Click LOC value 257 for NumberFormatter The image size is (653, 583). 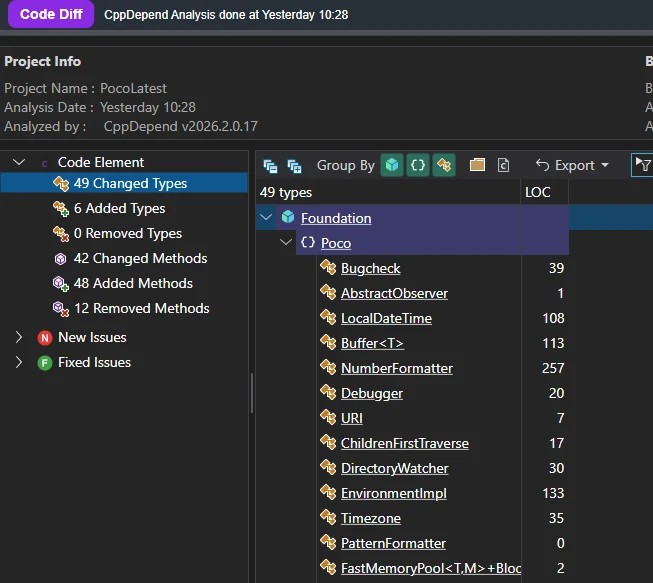coord(553,368)
